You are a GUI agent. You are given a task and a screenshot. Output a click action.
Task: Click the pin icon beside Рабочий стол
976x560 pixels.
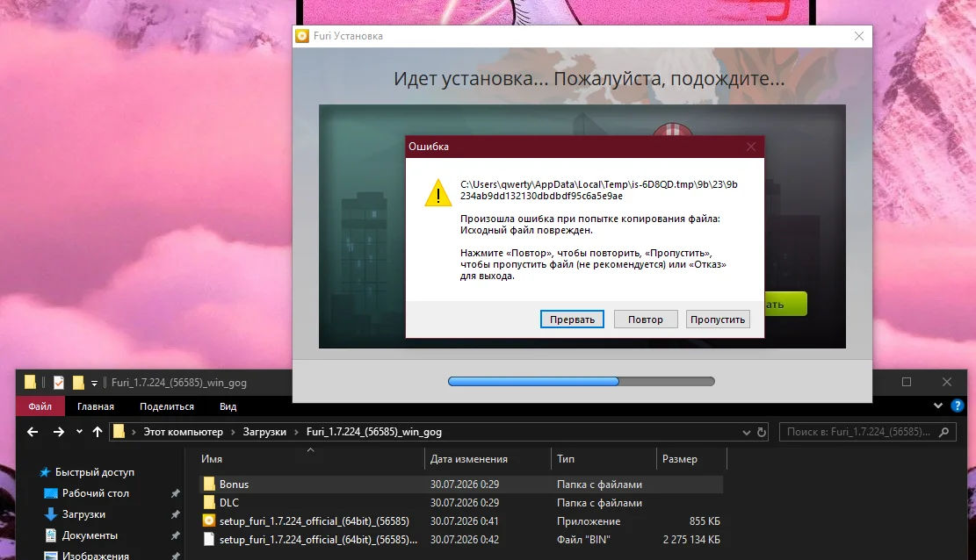pos(176,493)
